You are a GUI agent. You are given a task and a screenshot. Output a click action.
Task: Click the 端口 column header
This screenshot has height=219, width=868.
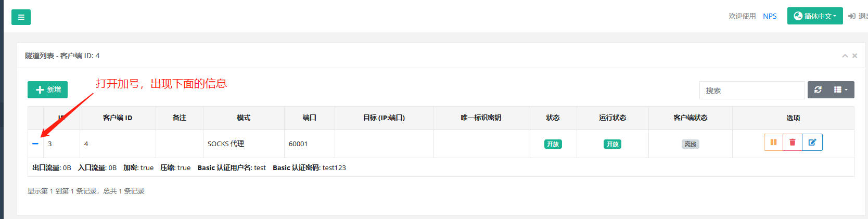[309, 118]
